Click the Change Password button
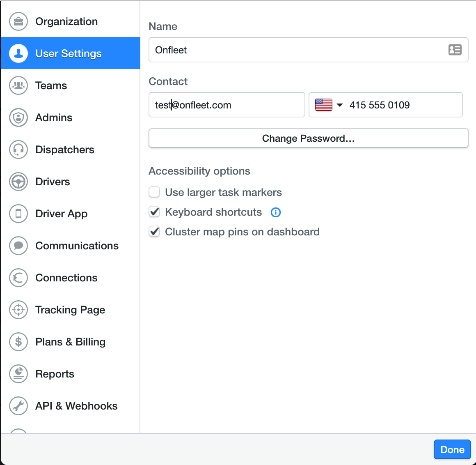 (x=309, y=138)
